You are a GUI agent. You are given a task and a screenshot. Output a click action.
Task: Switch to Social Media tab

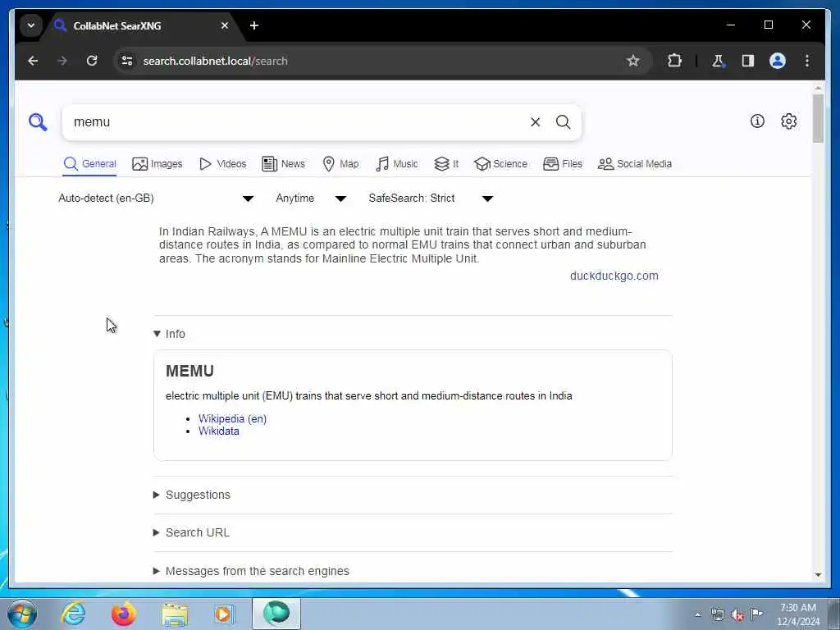635,164
